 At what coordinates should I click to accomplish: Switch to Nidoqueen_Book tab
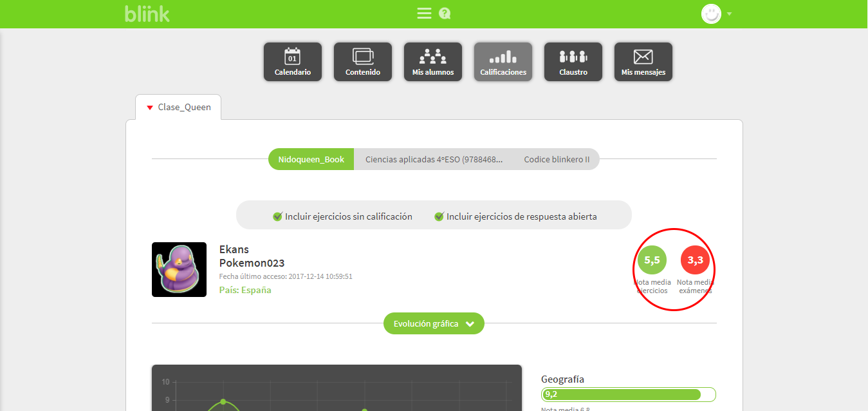(x=311, y=159)
